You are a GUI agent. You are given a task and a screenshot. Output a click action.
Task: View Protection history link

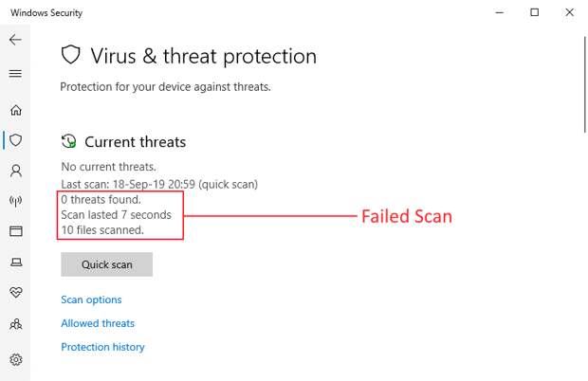point(102,347)
